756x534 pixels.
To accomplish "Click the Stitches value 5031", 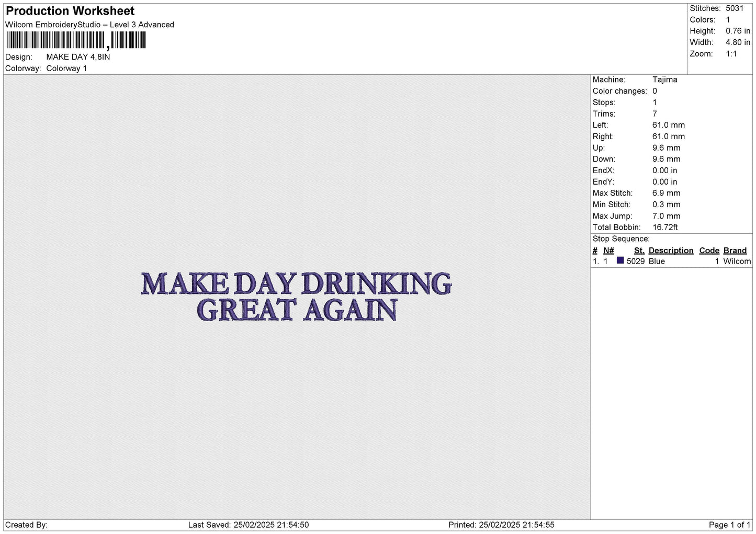I will 734,8.
